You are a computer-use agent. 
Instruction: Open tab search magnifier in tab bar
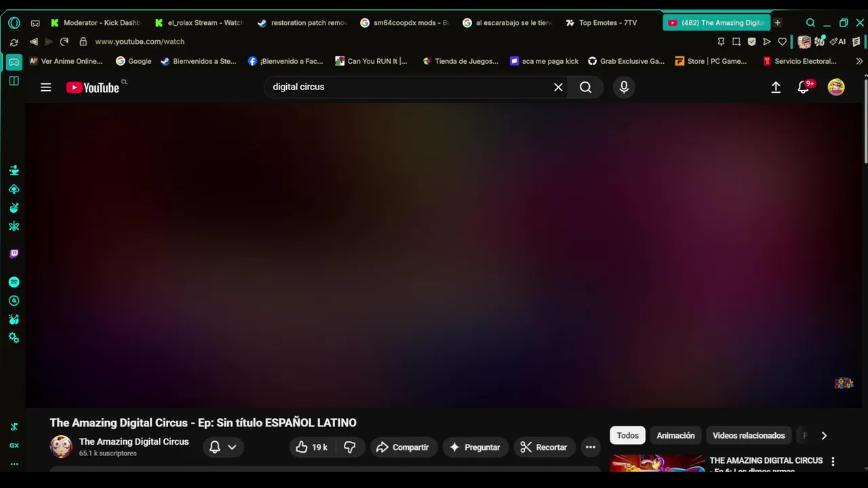[x=810, y=23]
